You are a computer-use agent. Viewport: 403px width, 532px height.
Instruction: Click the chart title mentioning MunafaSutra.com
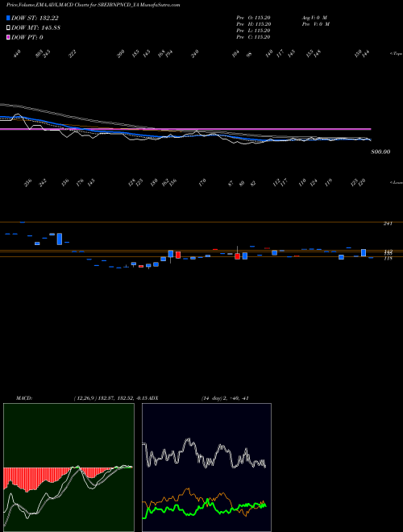click(x=93, y=5)
